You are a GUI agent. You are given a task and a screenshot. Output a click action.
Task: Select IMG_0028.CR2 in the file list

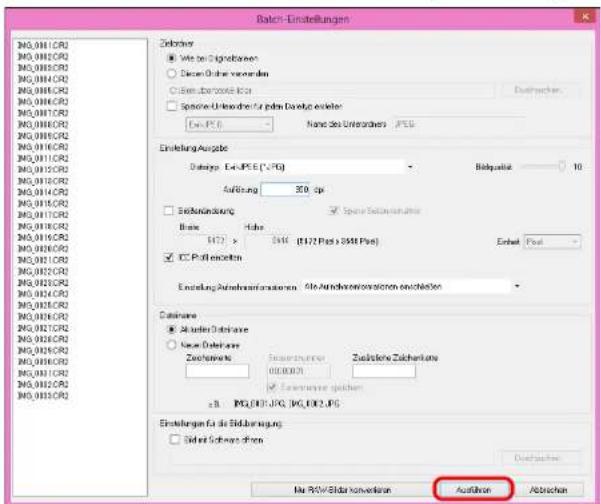pyautogui.click(x=43, y=339)
